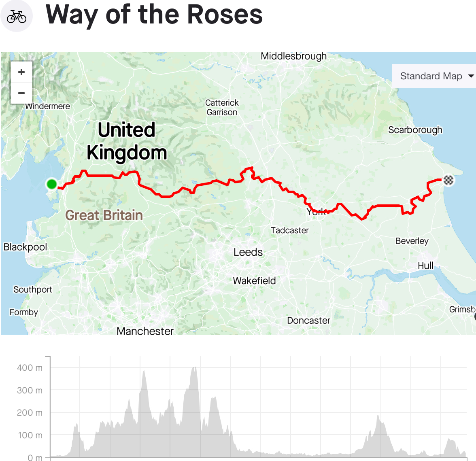476x461 pixels.
Task: Click the checkered finish flag marker
Action: click(448, 180)
